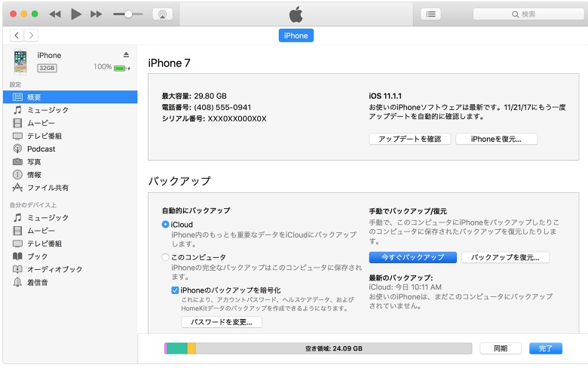Click the AirPlay icon in the toolbar

pyautogui.click(x=162, y=14)
